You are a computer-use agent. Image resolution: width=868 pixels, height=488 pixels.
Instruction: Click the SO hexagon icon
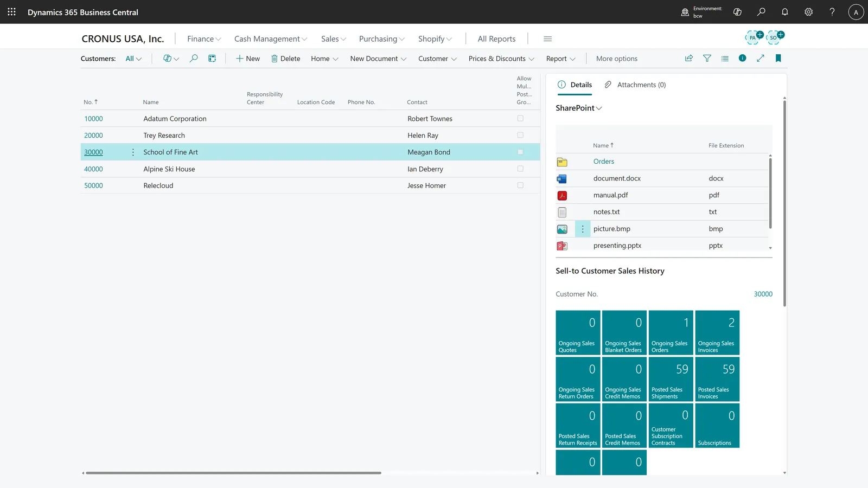coord(774,37)
